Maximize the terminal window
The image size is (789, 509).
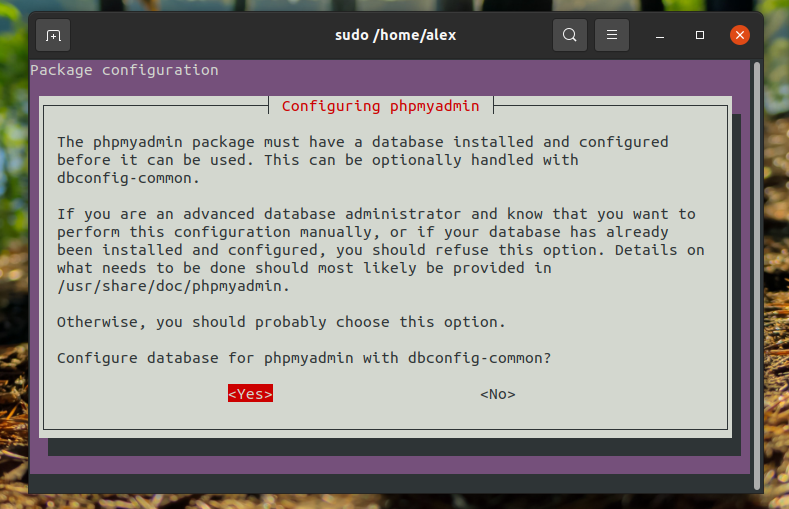699,35
